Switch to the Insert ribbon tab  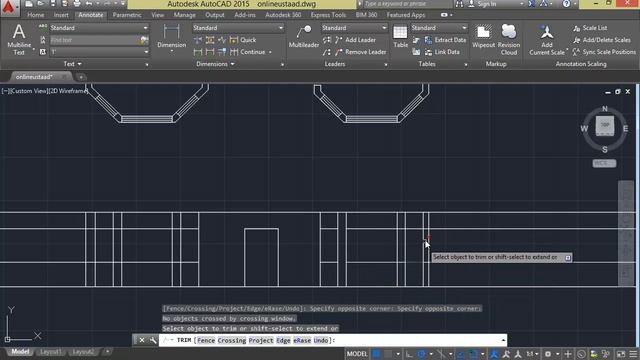pyautogui.click(x=61, y=15)
